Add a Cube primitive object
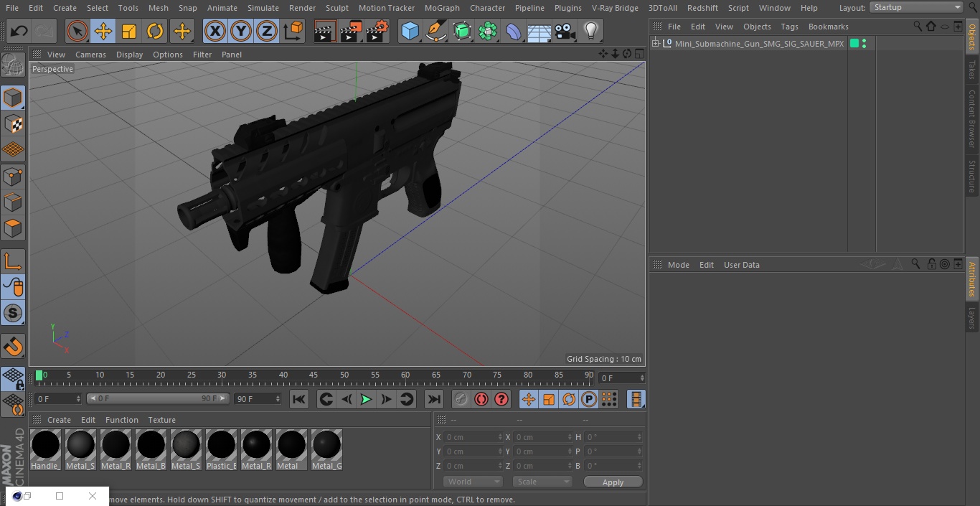 (410, 31)
